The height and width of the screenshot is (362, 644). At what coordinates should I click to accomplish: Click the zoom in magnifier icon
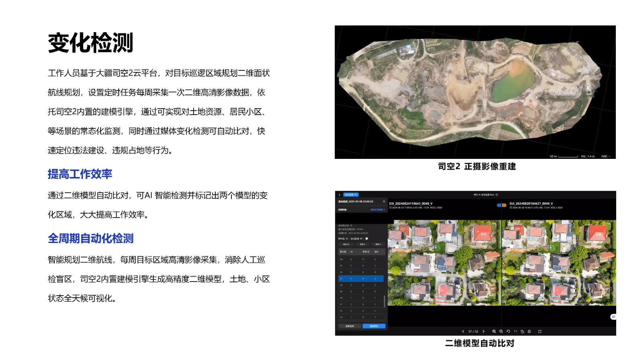[494, 331]
